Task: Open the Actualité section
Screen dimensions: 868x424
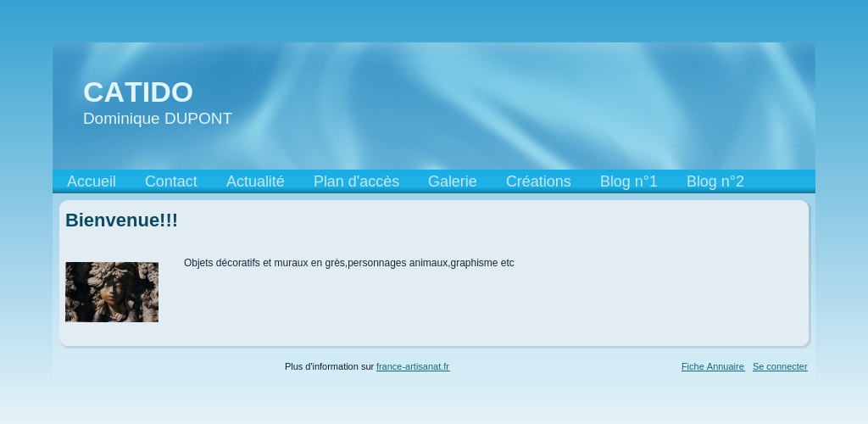Action: 255,181
